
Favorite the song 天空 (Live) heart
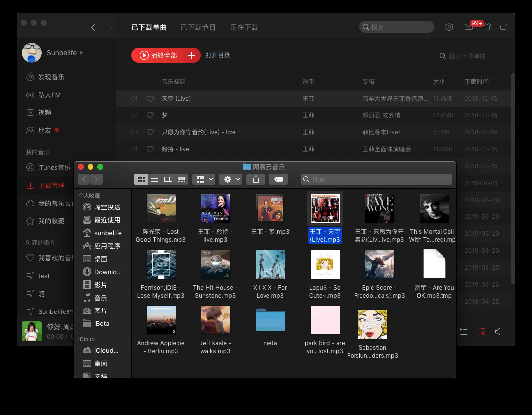[x=150, y=98]
